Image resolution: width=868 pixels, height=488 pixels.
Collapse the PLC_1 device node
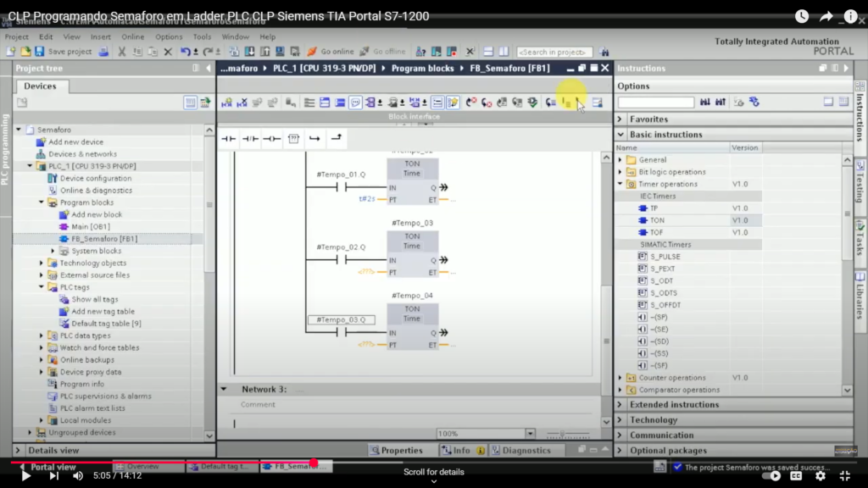(x=30, y=166)
